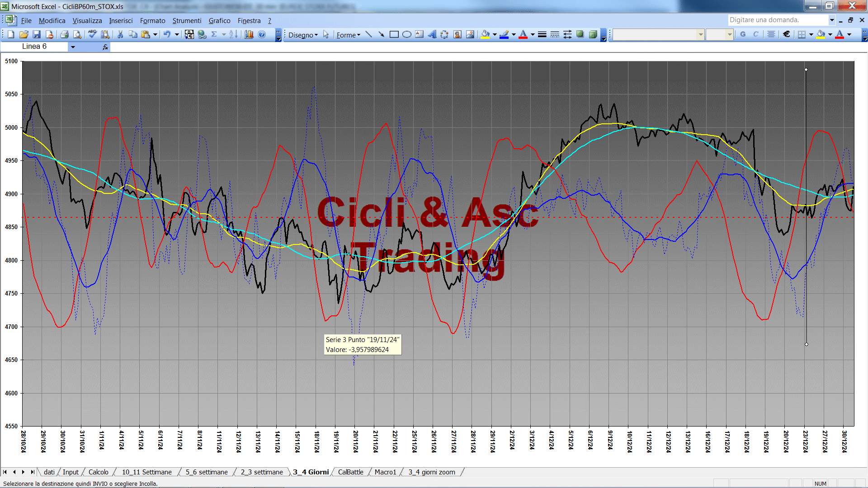Click the 'Digitare una domanda' help field
This screenshot has height=488, width=868.
[x=778, y=20]
